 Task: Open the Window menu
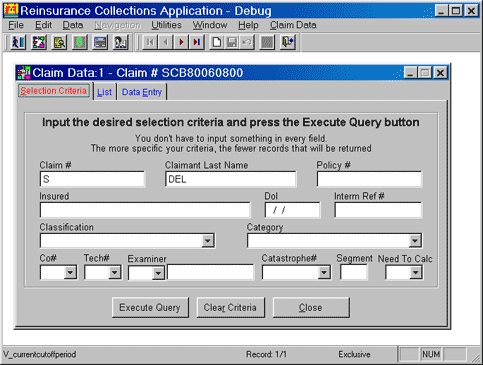[x=210, y=25]
